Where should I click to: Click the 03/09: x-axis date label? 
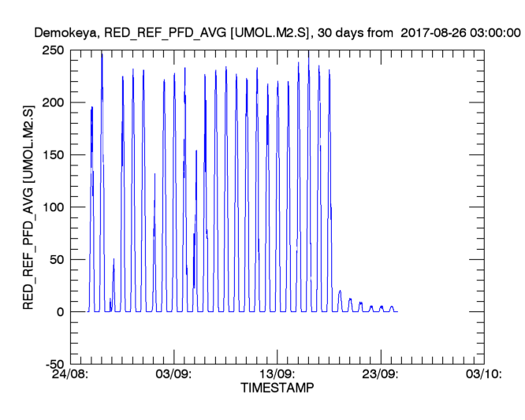[174, 375]
